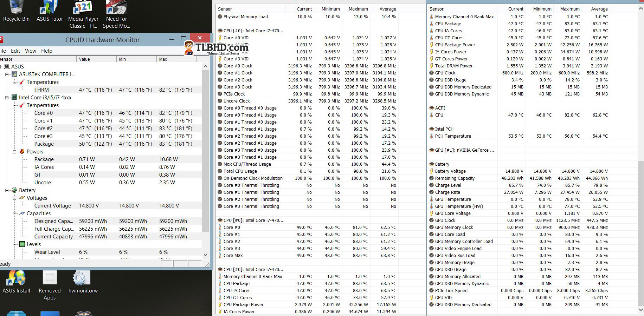
Task: Collapse the Powers tree node
Action: (14, 151)
